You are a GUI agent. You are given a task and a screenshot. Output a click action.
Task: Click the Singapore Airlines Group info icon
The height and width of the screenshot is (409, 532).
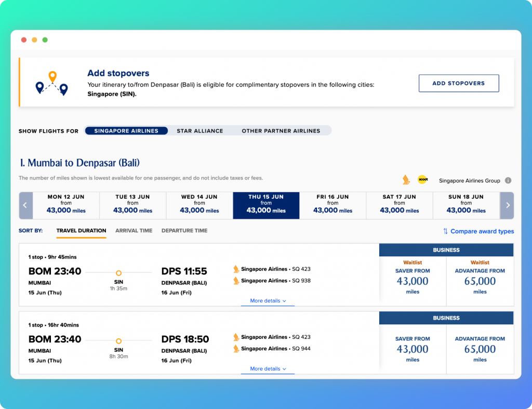(x=508, y=180)
